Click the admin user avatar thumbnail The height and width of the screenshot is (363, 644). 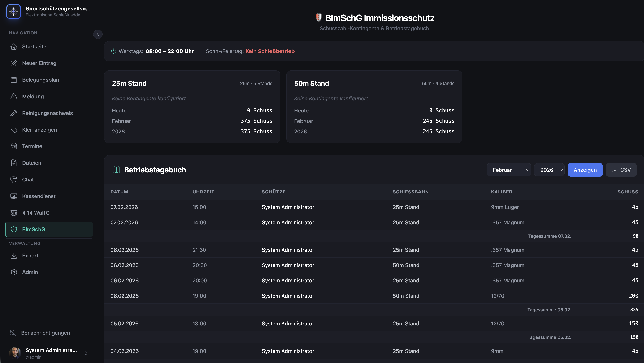tap(15, 353)
